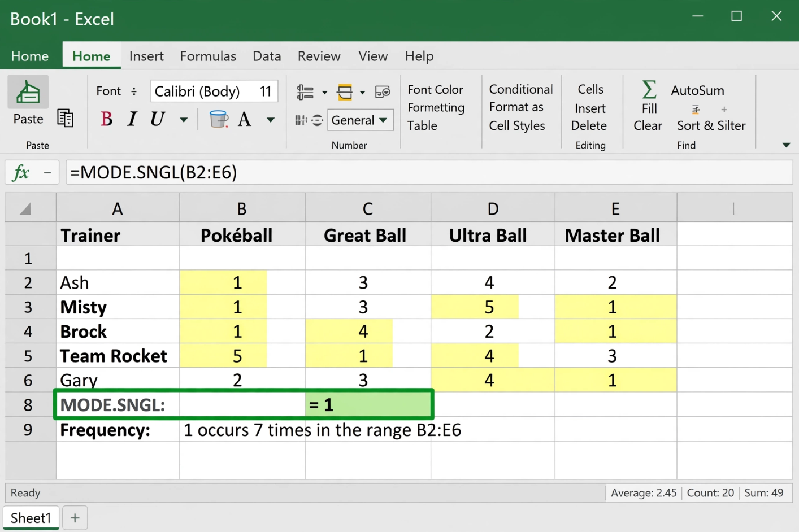The image size is (799, 532).
Task: Toggle Underline formatting
Action: (157, 119)
